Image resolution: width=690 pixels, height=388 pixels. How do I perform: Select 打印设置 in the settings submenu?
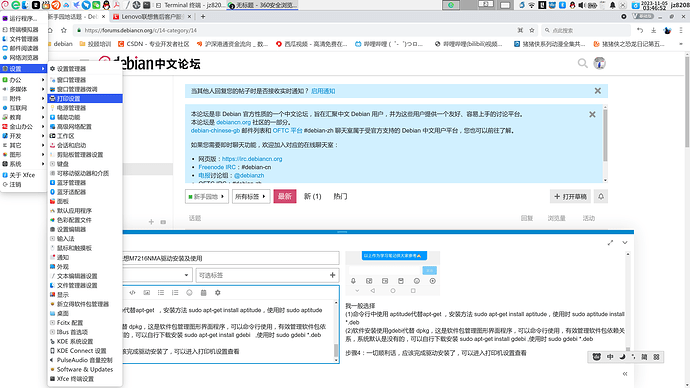[85, 99]
